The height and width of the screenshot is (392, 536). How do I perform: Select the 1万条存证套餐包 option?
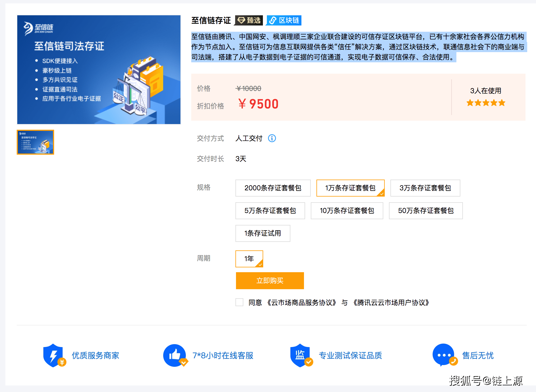350,188
